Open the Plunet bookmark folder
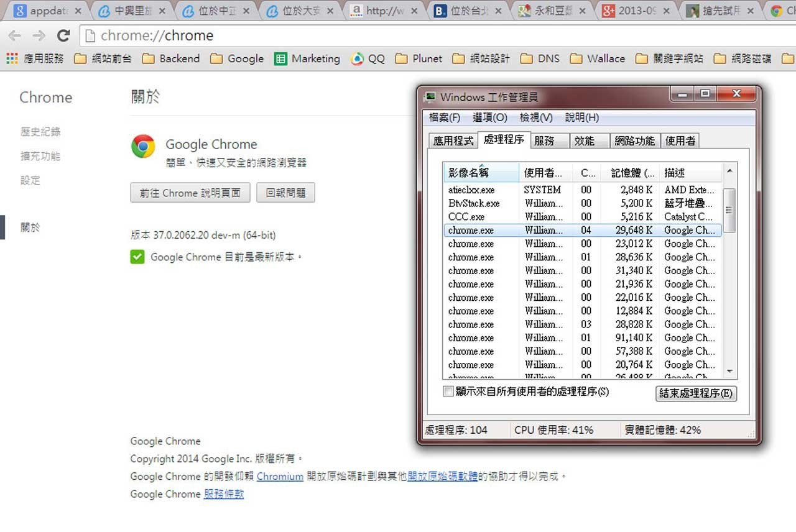 419,58
